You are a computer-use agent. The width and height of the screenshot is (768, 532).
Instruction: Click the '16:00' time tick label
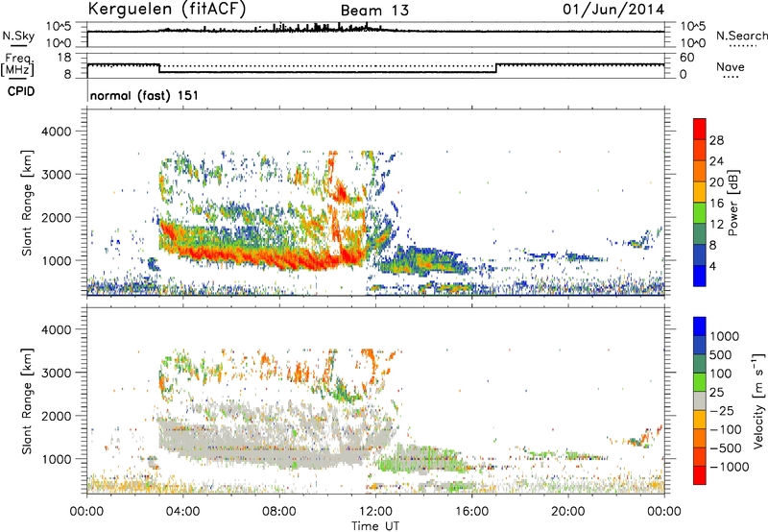471,512
